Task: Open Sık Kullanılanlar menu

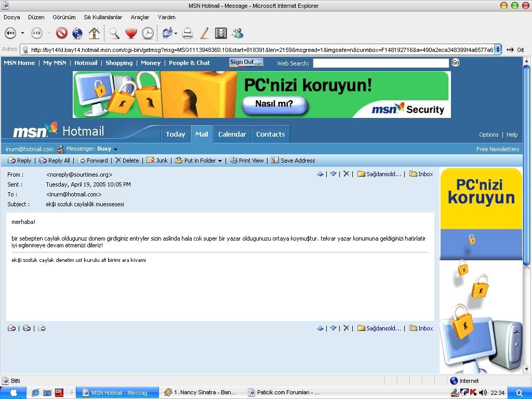Action: [103, 17]
